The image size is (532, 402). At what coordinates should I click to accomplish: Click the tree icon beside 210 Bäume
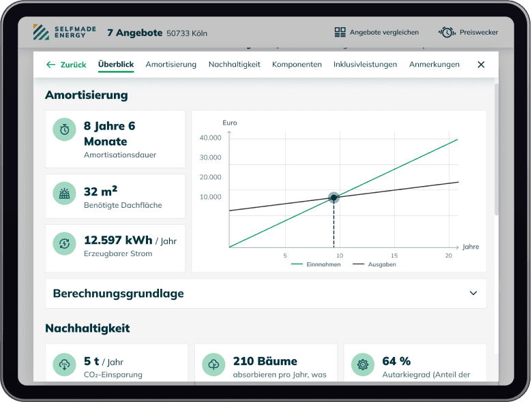coord(213,365)
